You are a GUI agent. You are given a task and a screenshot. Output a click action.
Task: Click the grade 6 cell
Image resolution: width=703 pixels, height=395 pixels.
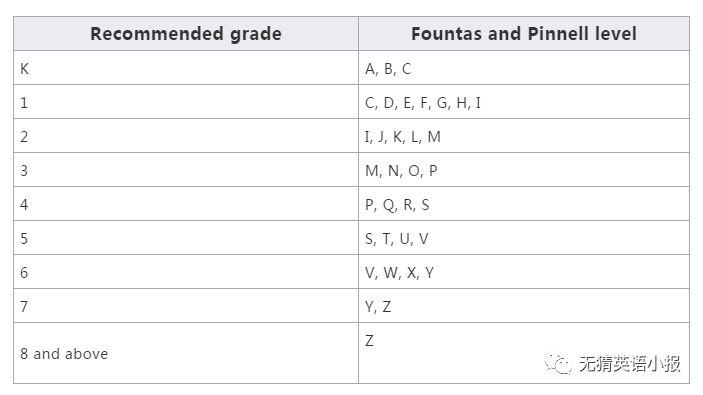click(x=186, y=272)
